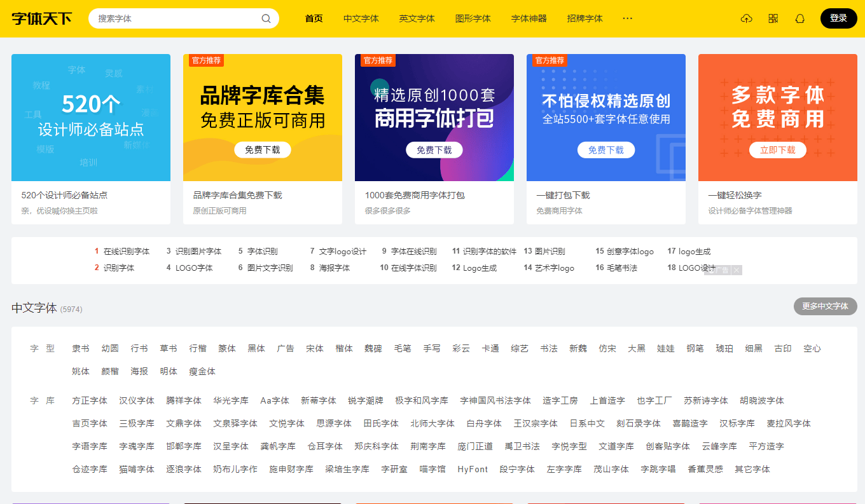Open the 腾祥字体 foundry link
Viewport: 865px width, 504px height.
pyautogui.click(x=184, y=400)
